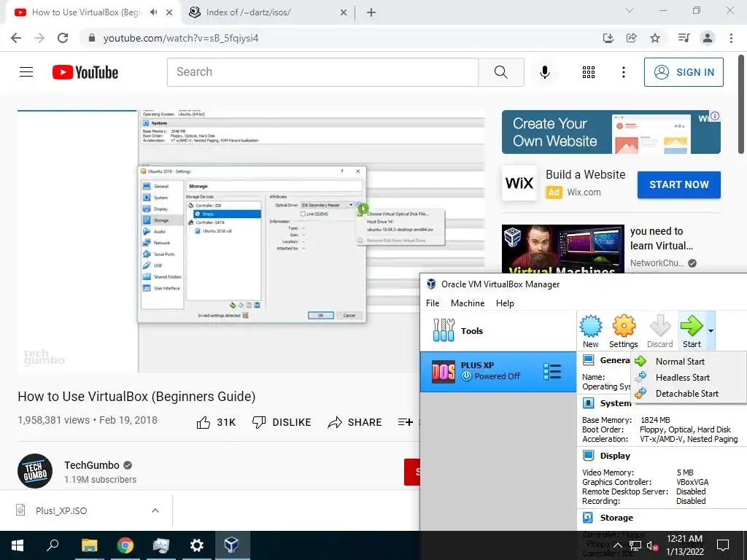The height and width of the screenshot is (560, 747).
Task: Open the Machine menu in VirtualBox
Action: (468, 303)
